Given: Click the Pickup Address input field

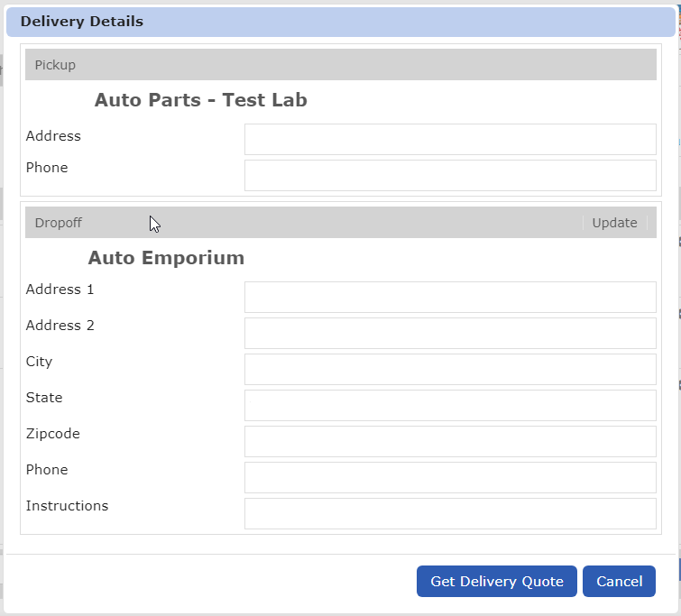Looking at the screenshot, I should [x=450, y=140].
